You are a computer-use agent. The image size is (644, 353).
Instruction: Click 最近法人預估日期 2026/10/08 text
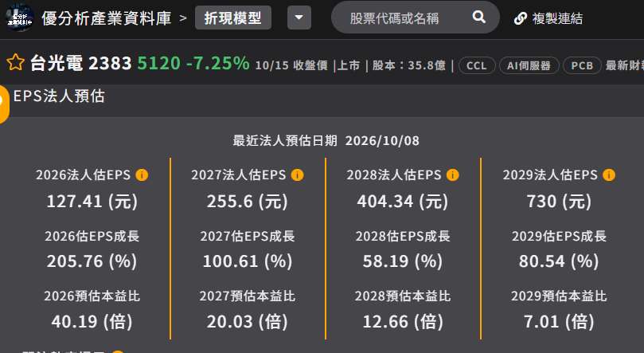[x=326, y=140]
